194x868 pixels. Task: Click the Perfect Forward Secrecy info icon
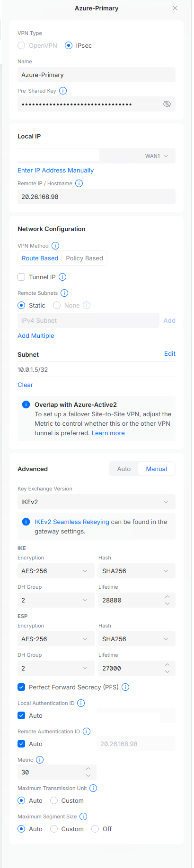point(125,687)
